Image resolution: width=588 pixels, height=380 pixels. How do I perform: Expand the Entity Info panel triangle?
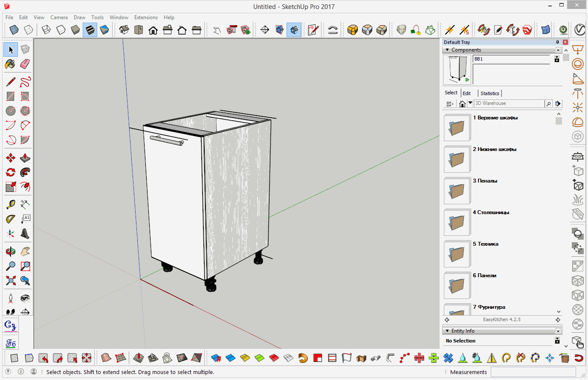click(447, 331)
